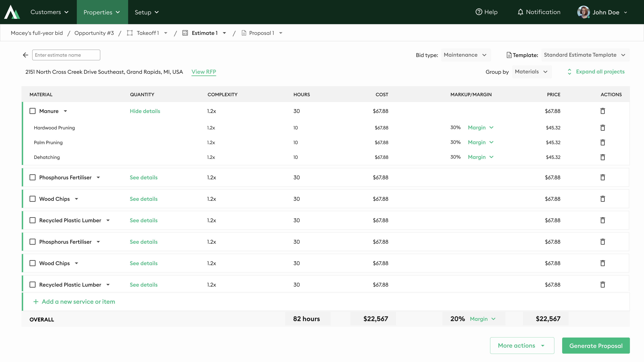Image resolution: width=644 pixels, height=362 pixels.
Task: Open the overall 20% Margin dropdown
Action: 482,319
